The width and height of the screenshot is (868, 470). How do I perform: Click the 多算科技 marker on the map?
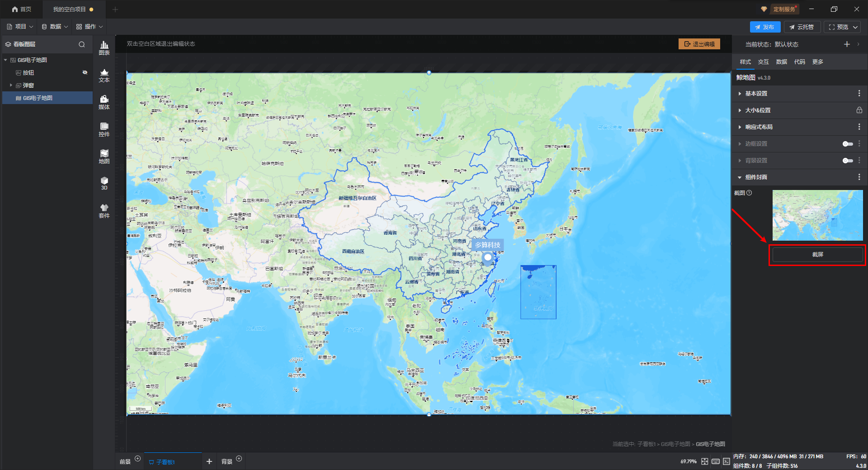[487, 257]
